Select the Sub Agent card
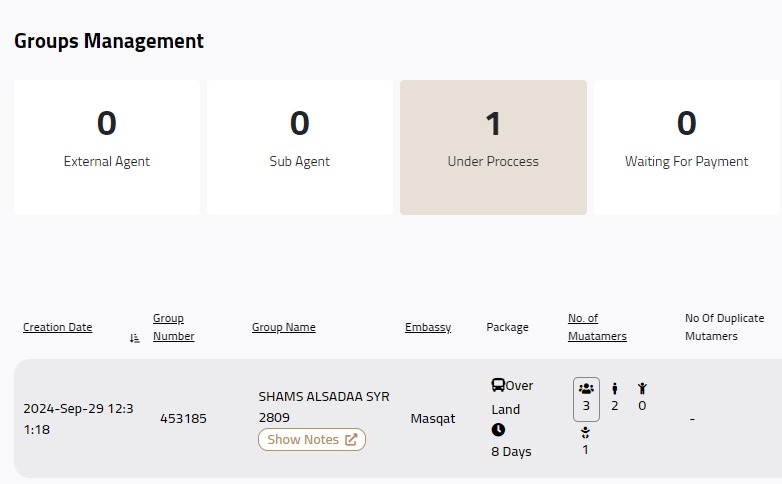Screen dimensions: 782x484 (x=300, y=147)
